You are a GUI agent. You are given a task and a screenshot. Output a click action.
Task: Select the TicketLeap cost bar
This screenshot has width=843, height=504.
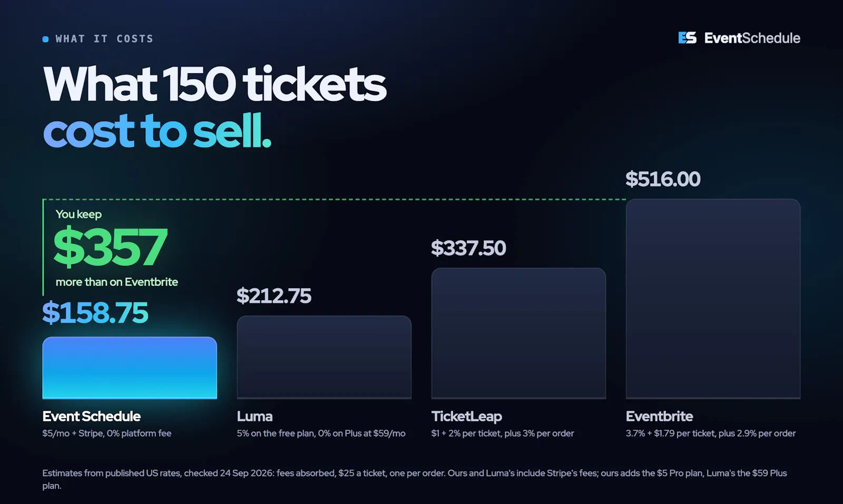(518, 333)
